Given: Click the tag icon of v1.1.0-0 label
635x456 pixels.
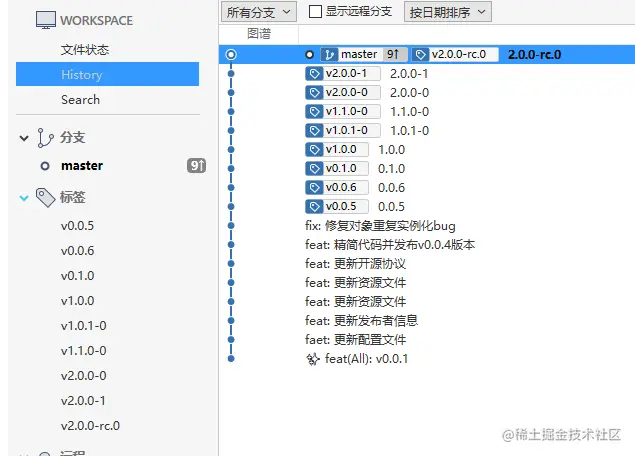Looking at the screenshot, I should point(314,111).
